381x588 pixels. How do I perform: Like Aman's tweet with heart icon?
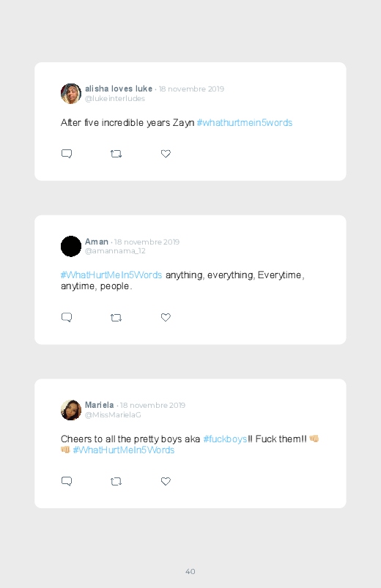(166, 317)
